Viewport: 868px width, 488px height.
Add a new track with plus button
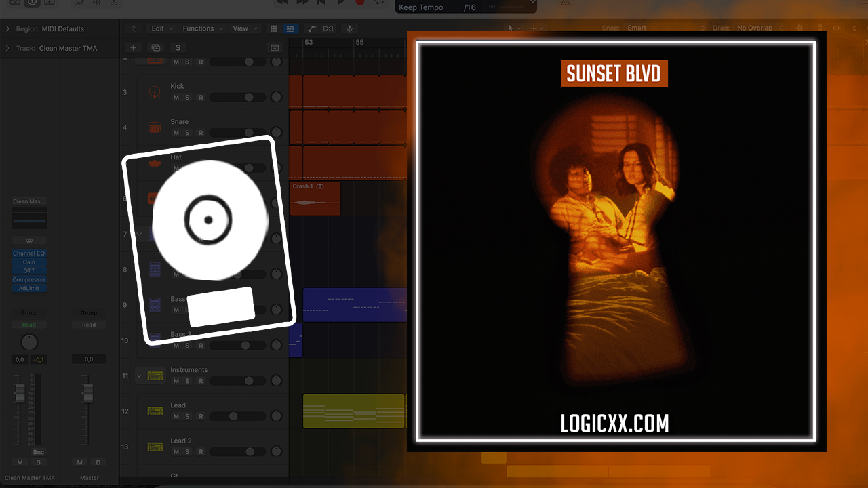click(134, 47)
